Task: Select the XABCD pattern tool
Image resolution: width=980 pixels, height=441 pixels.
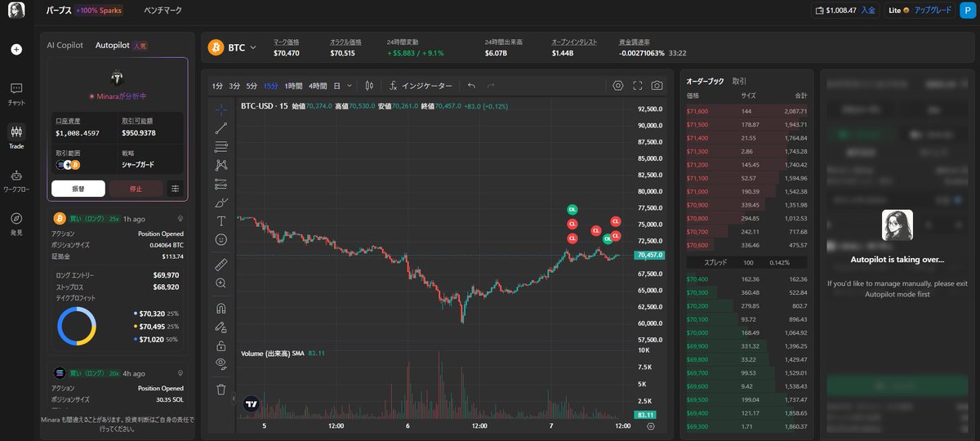Action: 221,165
